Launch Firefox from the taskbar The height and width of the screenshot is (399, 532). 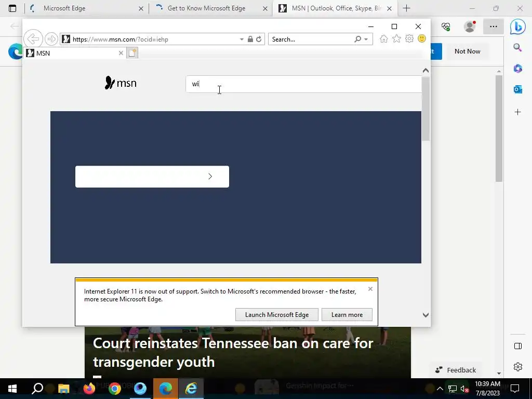(x=89, y=389)
